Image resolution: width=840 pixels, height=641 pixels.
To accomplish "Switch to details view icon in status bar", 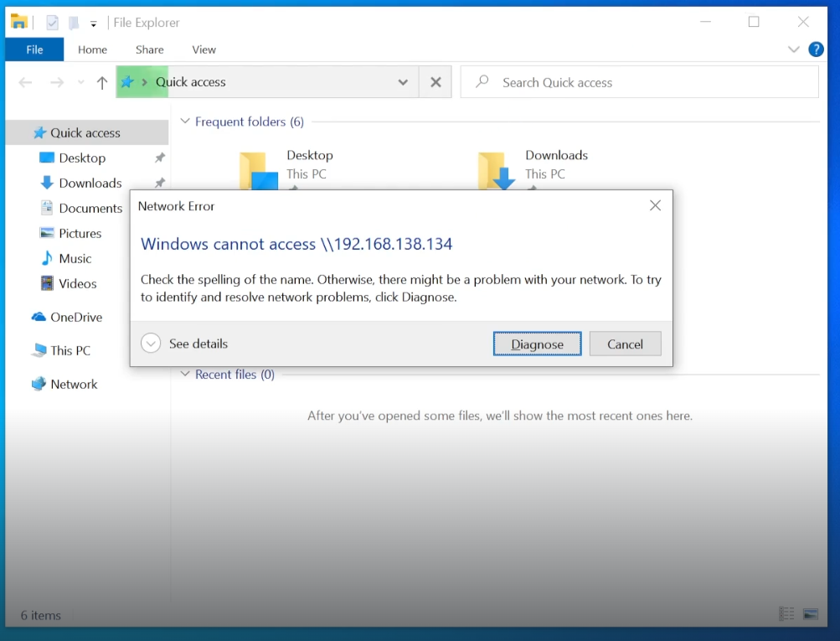I will pyautogui.click(x=786, y=614).
